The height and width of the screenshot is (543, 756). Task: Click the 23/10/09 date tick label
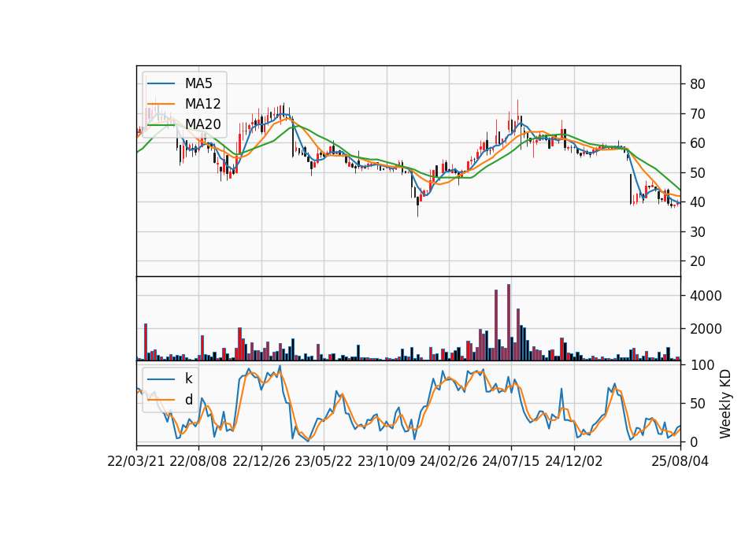point(386,461)
